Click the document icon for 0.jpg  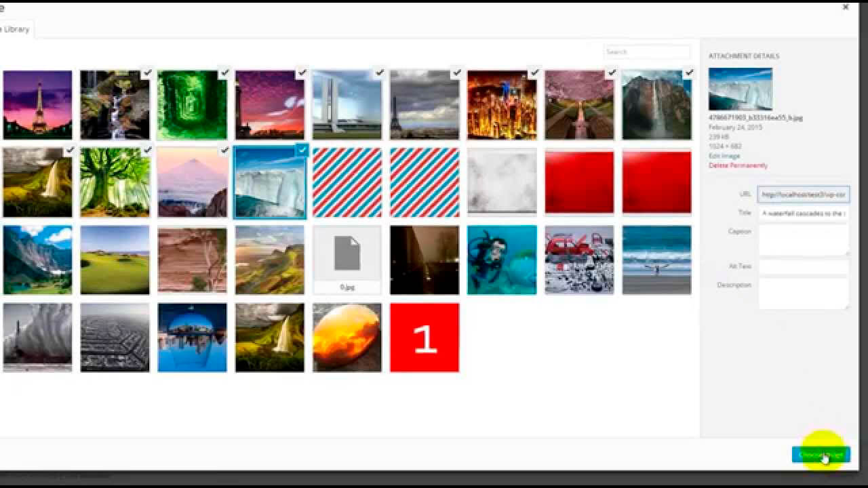click(x=347, y=254)
